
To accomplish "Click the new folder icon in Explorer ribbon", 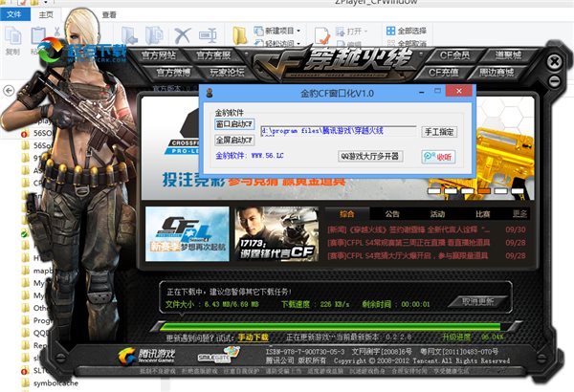I will coord(240,36).
